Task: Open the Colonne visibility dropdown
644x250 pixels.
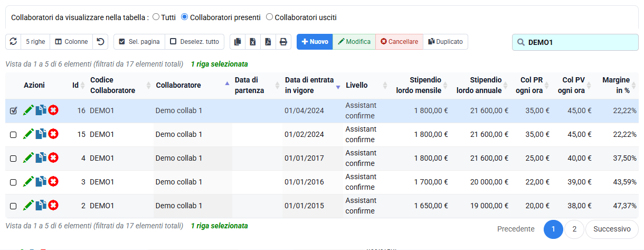Action: (x=71, y=42)
